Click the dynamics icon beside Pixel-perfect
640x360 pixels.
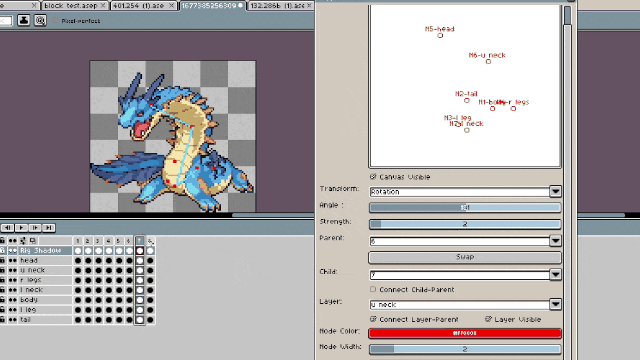click(40, 20)
